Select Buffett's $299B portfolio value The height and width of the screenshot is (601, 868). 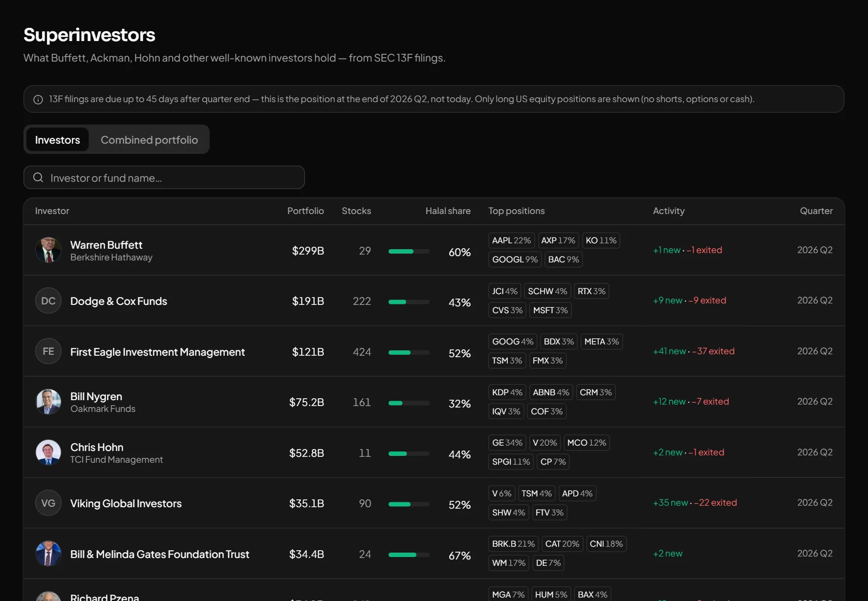(x=308, y=251)
